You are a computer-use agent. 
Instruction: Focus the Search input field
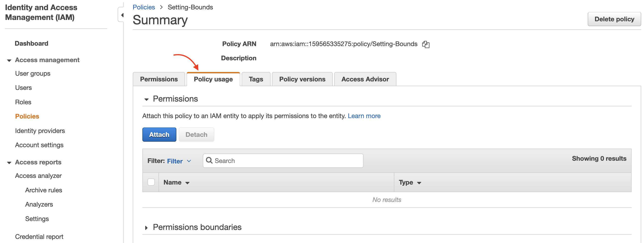(283, 160)
